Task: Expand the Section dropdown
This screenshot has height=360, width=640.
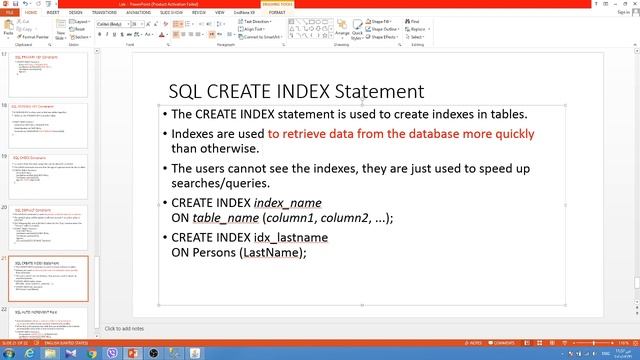Action: pos(80,37)
